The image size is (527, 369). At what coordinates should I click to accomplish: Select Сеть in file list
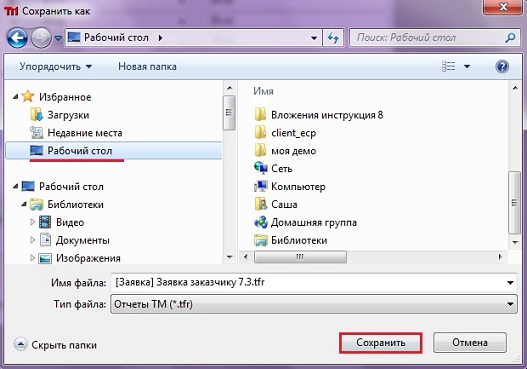point(282,168)
